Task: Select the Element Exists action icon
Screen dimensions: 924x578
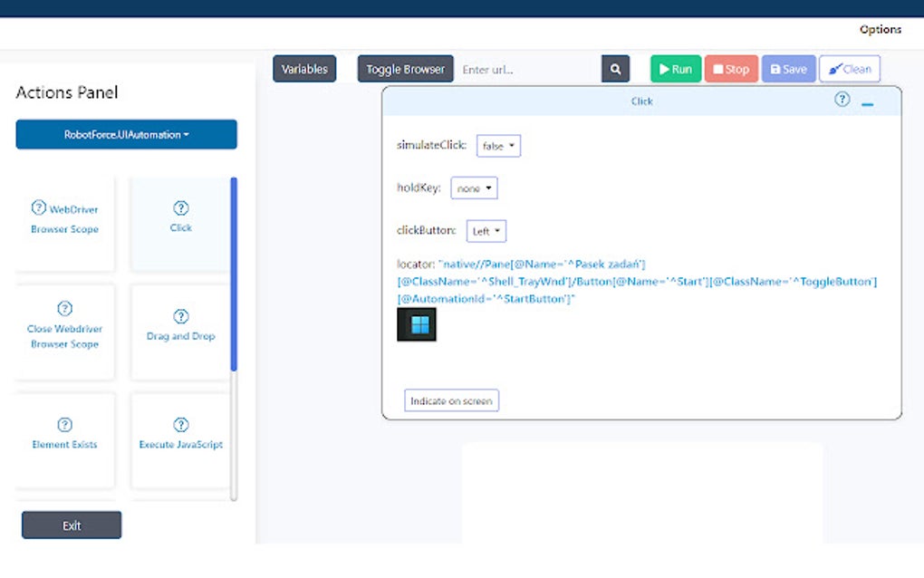Action: tap(63, 423)
